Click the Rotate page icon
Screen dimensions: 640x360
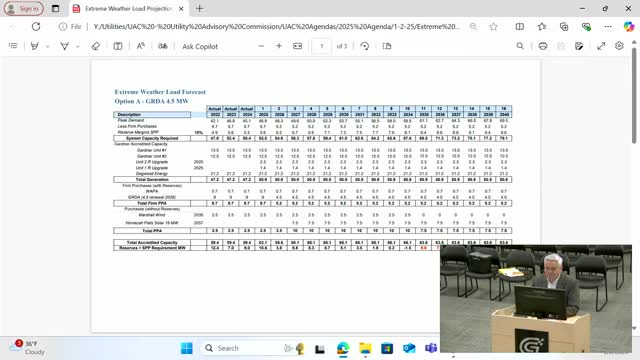click(x=364, y=46)
